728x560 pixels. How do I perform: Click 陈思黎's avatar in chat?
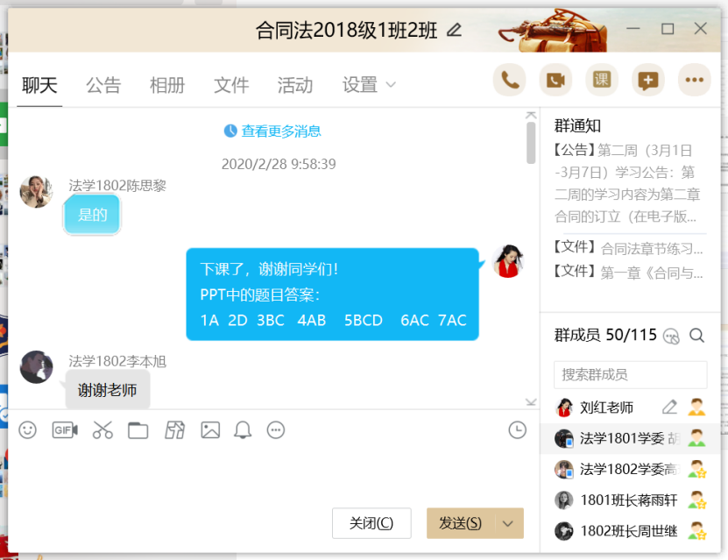click(36, 191)
